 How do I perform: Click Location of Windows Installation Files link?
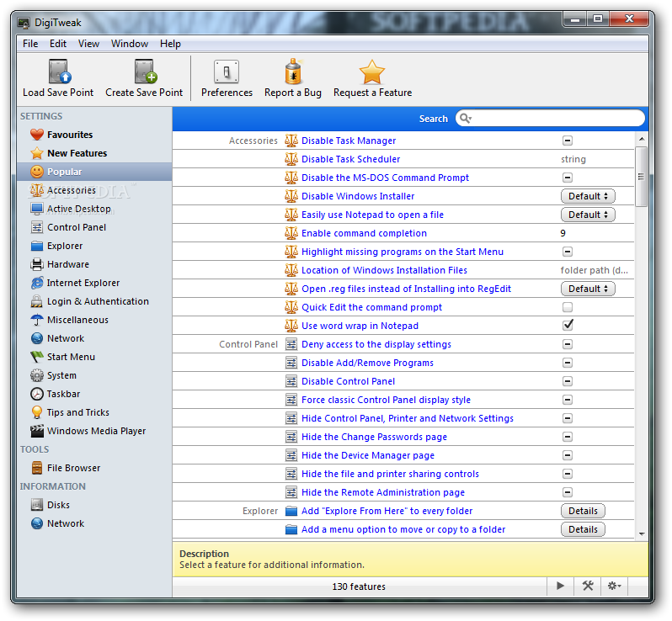point(384,270)
